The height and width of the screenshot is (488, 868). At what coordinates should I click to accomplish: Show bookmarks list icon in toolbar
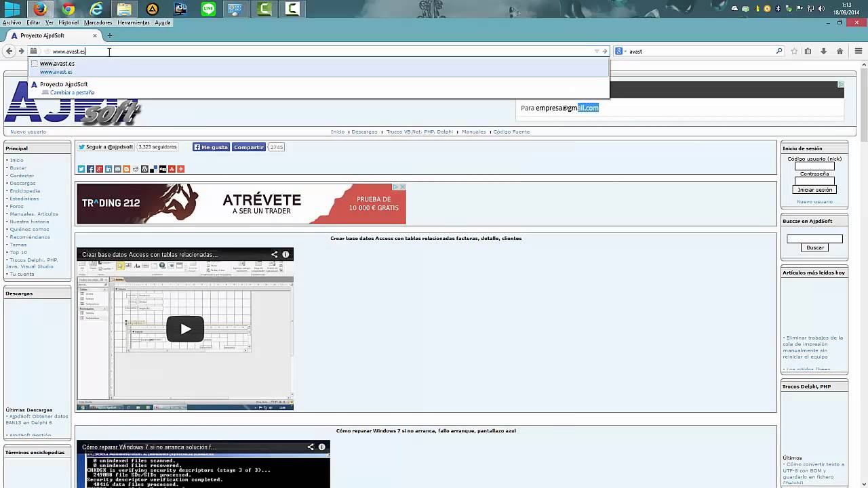pos(808,51)
